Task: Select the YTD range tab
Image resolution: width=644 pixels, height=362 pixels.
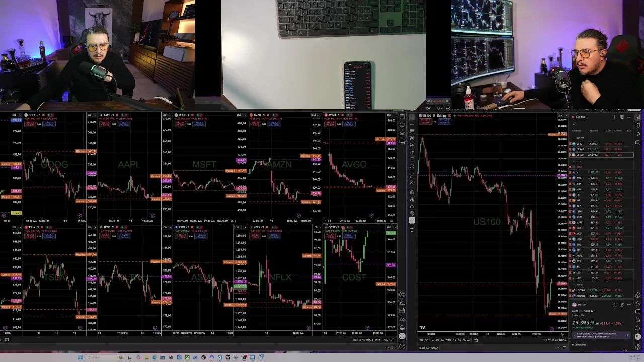Action: tap(449, 340)
